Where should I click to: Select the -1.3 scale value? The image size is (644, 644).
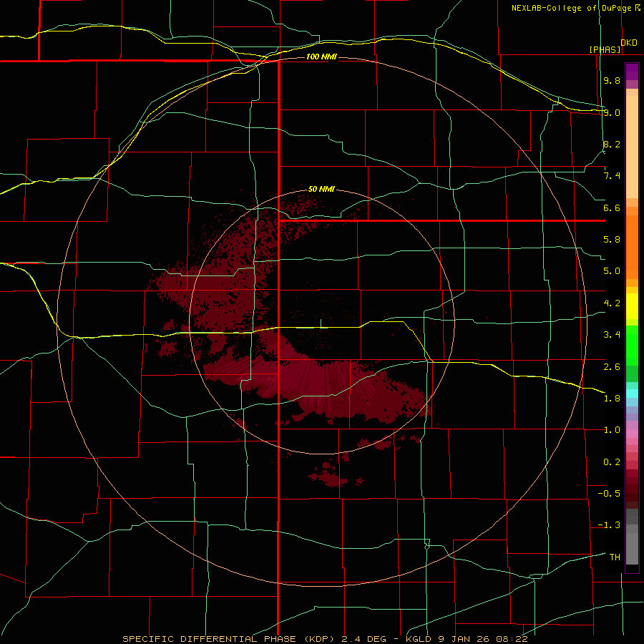pos(609,525)
